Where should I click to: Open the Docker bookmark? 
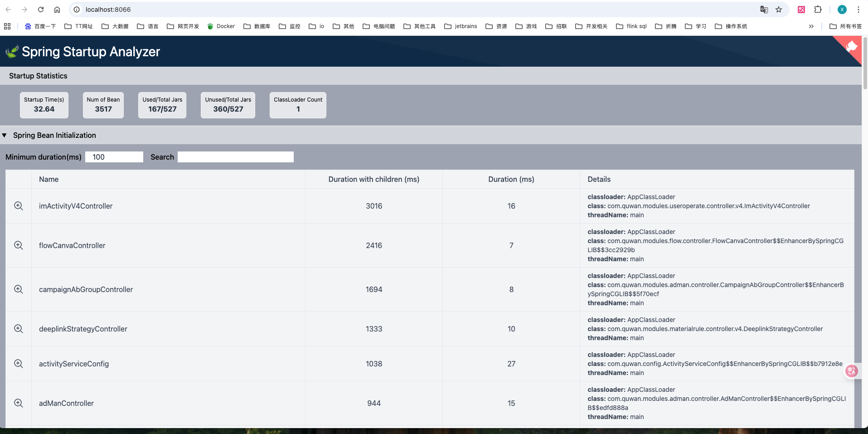click(x=221, y=26)
